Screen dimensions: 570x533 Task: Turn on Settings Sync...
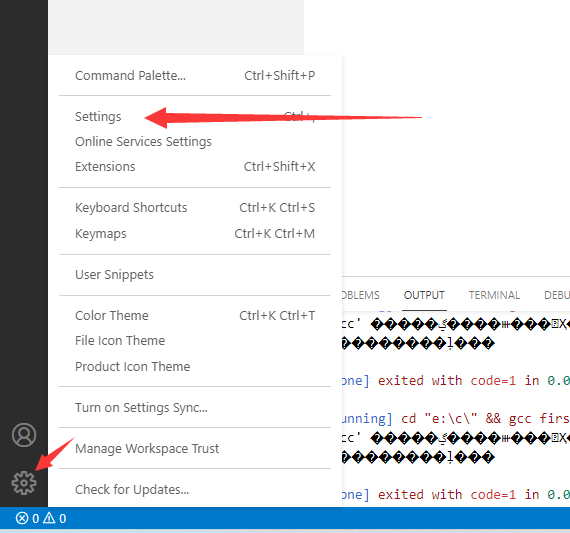pyautogui.click(x=195, y=408)
